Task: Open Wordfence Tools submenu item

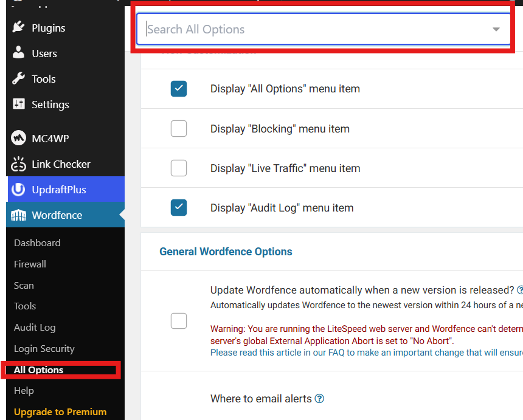Action: [25, 306]
